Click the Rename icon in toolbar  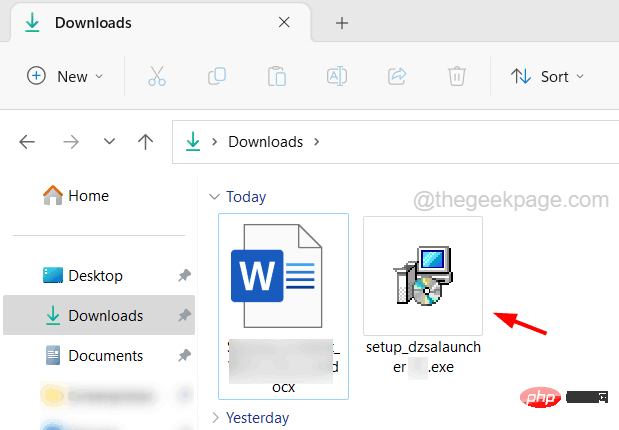[x=337, y=76]
